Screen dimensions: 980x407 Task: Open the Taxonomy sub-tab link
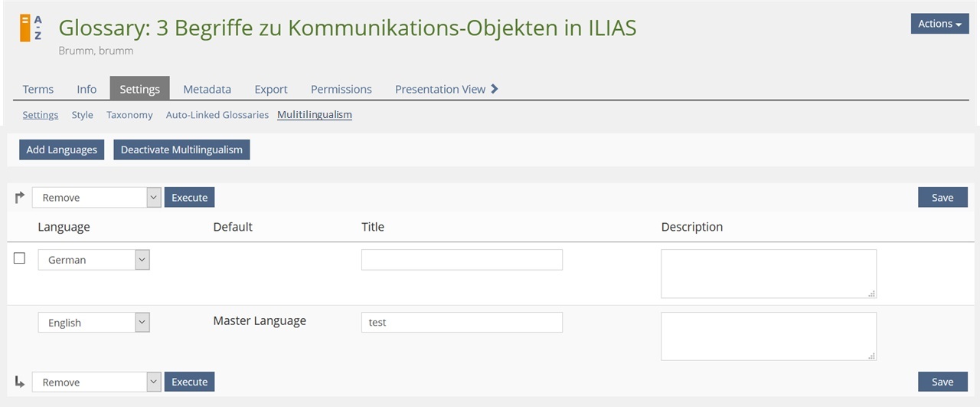[x=129, y=115]
